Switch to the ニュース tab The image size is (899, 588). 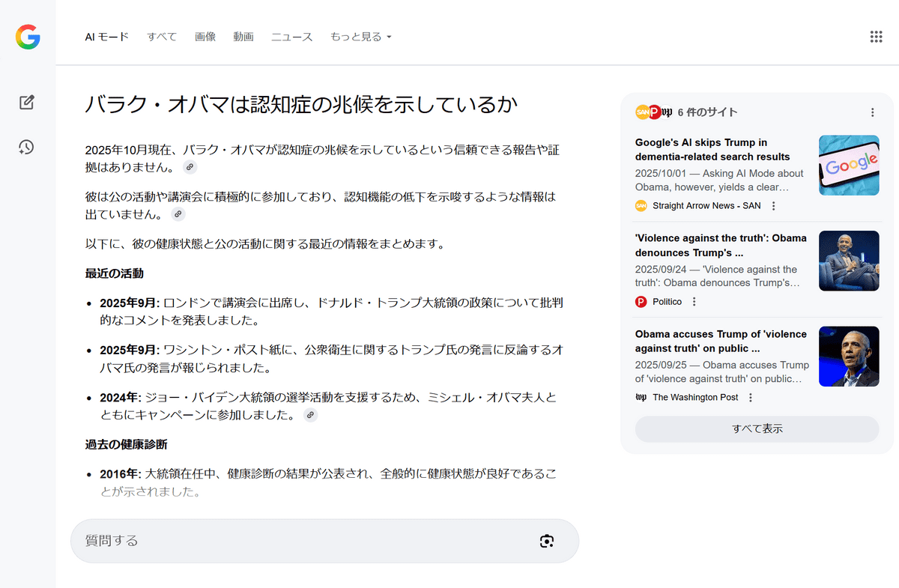[x=291, y=37]
